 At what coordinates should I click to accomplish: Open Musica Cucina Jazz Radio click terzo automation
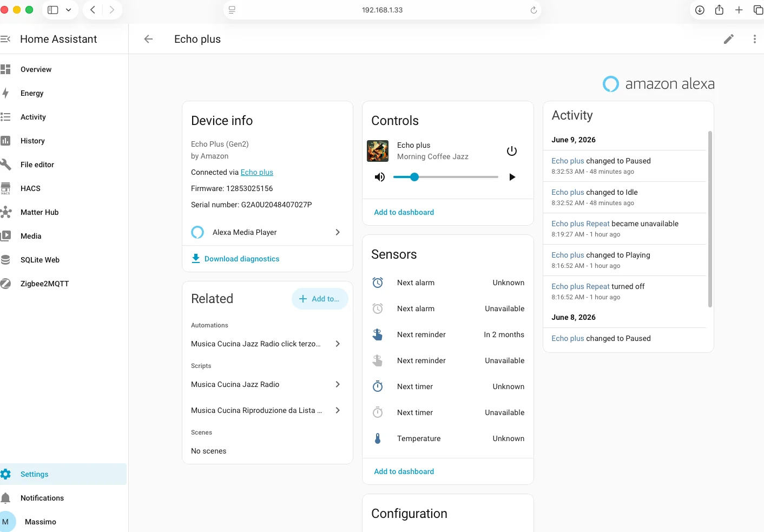pyautogui.click(x=267, y=344)
